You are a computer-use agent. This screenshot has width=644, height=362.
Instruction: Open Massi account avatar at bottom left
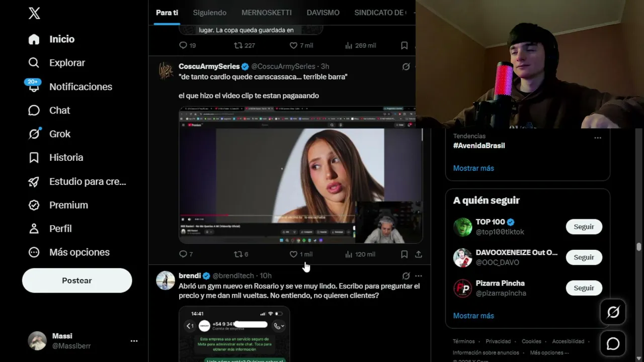pos(37,341)
